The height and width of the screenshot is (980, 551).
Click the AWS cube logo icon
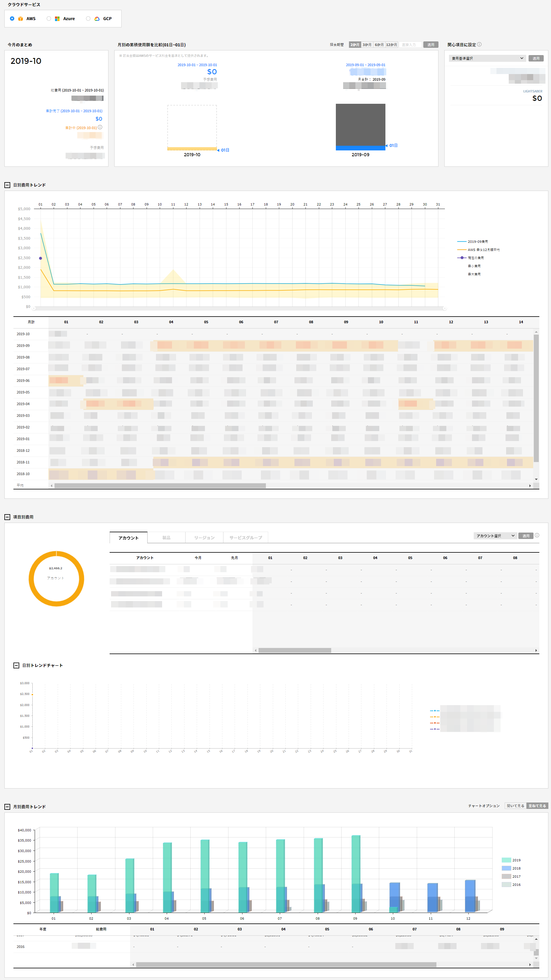(x=20, y=19)
